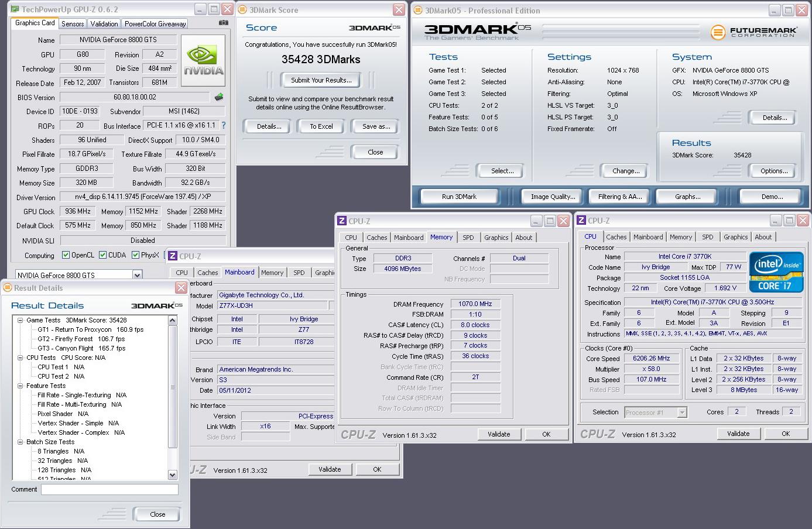Click Close button in 3DMark Score window
This screenshot has width=812, height=529.
tap(375, 152)
